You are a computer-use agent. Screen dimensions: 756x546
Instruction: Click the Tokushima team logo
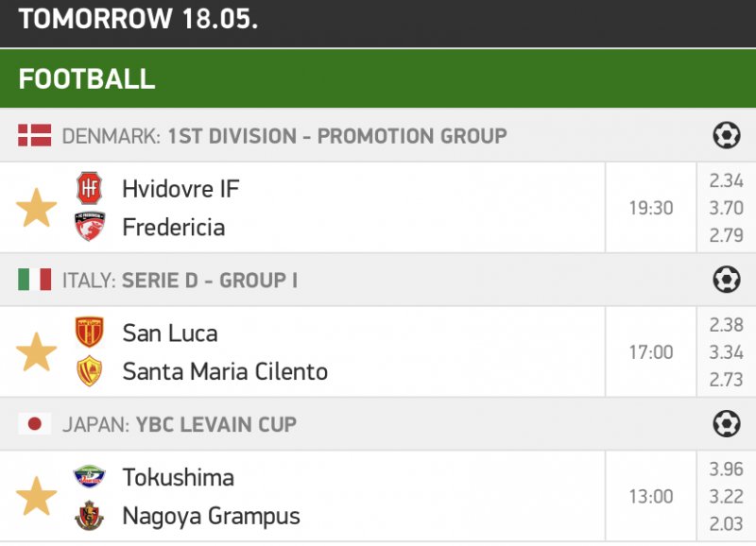[x=90, y=477]
